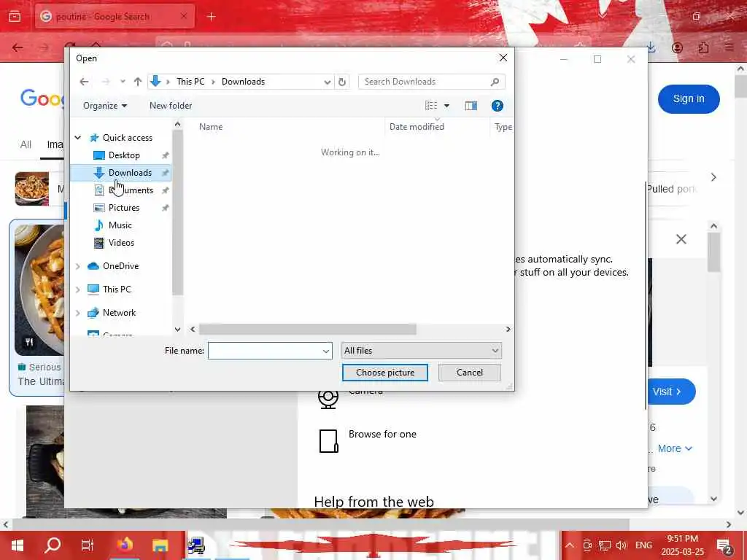This screenshot has width=747, height=560.
Task: Change view layout icon in dialog
Action: coord(431,106)
